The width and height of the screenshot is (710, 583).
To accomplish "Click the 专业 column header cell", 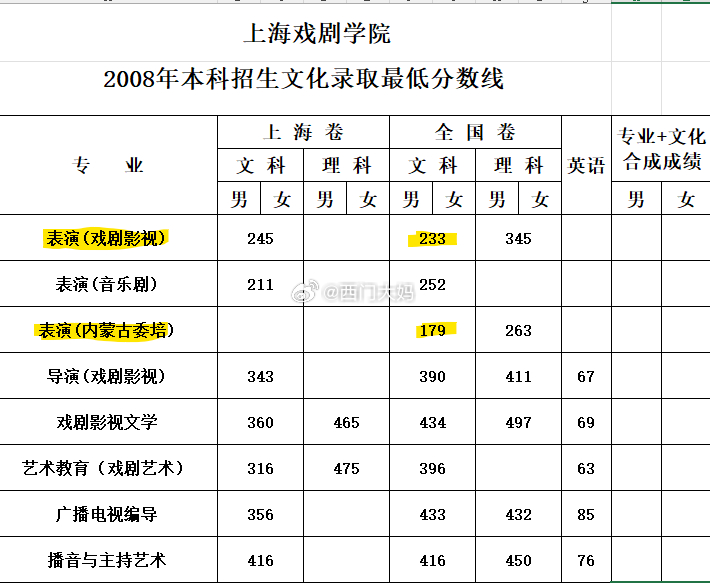I will click(x=108, y=165).
